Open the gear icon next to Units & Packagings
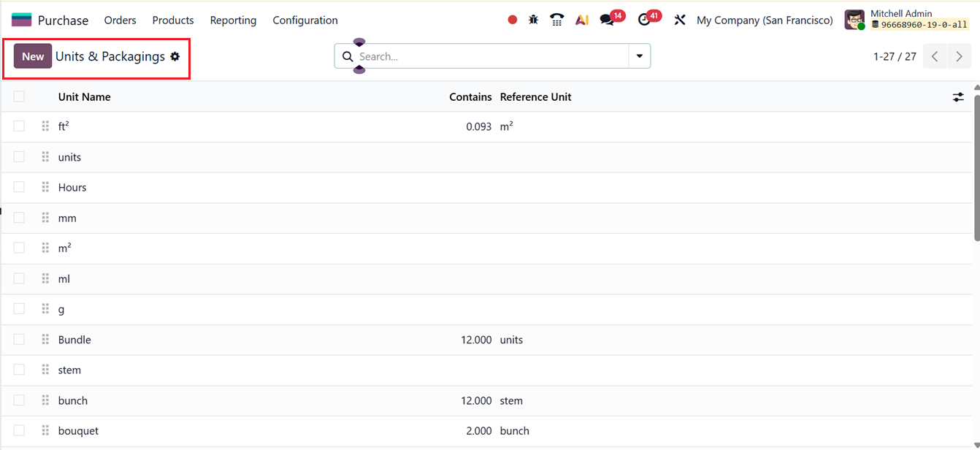The height and width of the screenshot is (450, 980). [175, 56]
